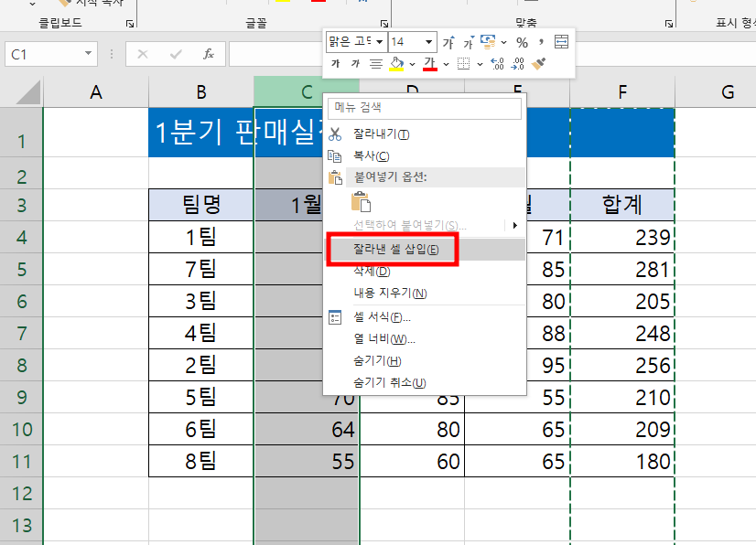
Task: Click cancel X icon in formula bar
Action: 143,54
